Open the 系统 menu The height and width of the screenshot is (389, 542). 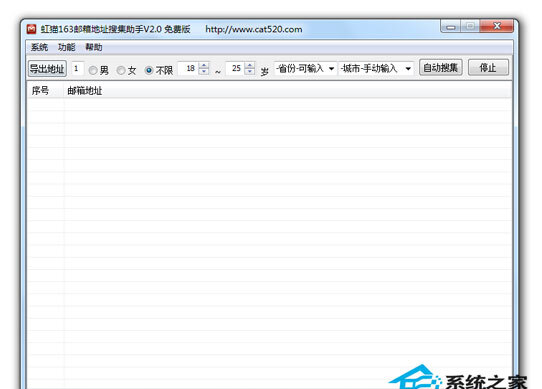point(39,47)
